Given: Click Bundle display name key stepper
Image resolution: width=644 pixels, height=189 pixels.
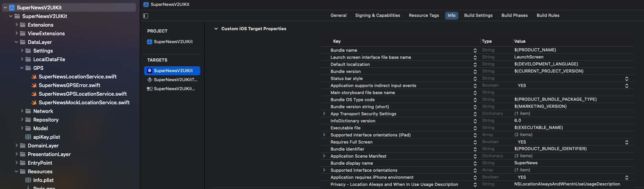Looking at the screenshot, I should click(x=475, y=163).
